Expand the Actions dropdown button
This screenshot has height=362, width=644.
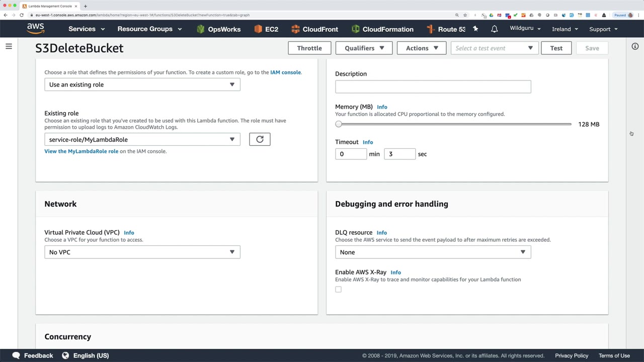tap(422, 48)
